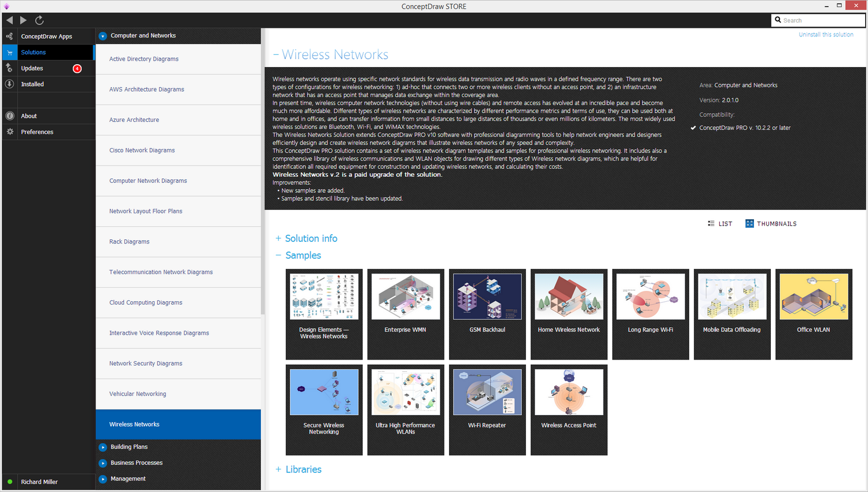
Task: Expand the Building Plans category
Action: coord(102,447)
